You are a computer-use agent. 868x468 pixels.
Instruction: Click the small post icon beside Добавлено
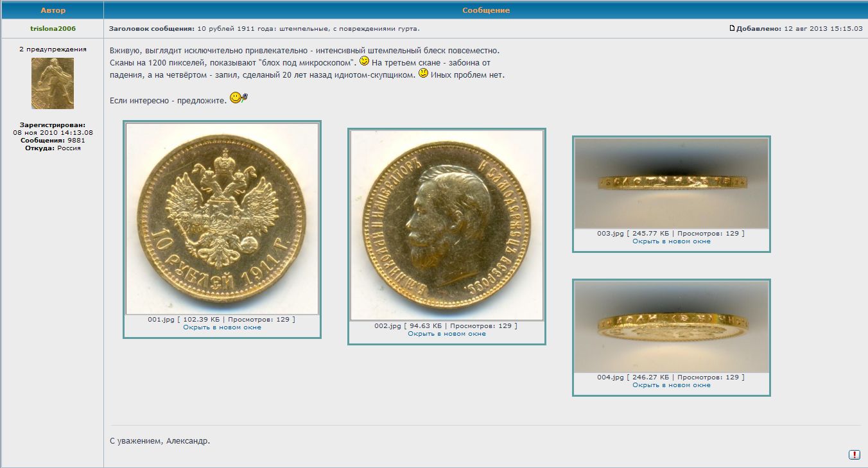[732, 28]
